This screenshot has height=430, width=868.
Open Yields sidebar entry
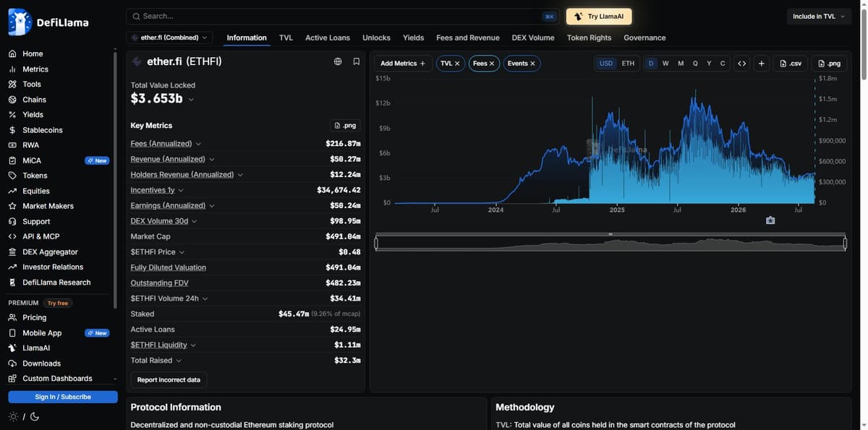coord(33,115)
